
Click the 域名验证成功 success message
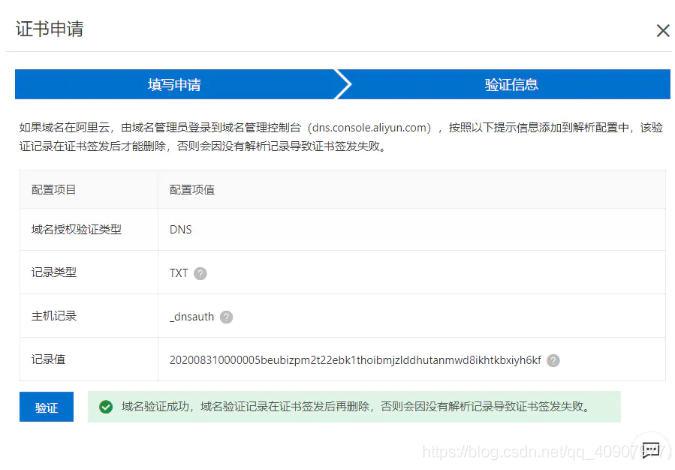354,407
